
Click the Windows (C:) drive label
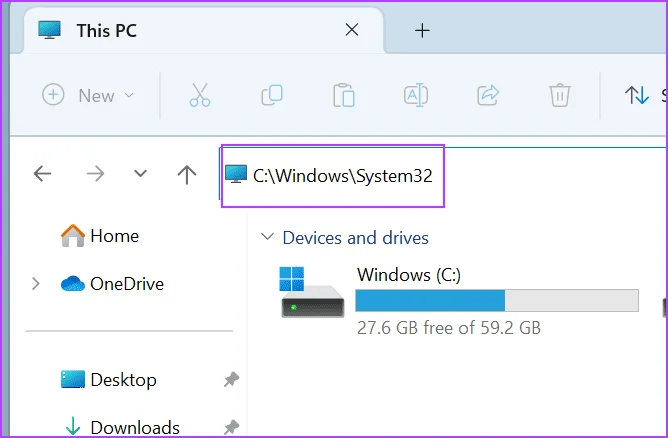tap(409, 275)
